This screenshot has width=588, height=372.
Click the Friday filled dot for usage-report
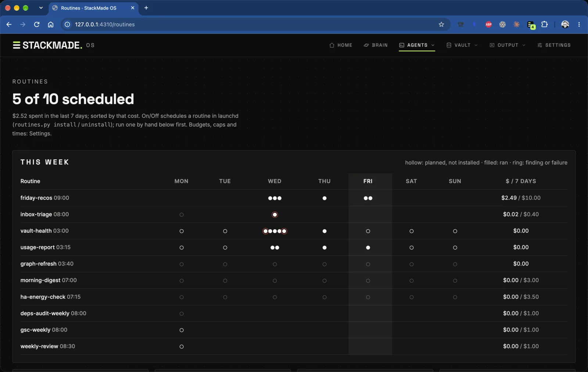coord(368,248)
